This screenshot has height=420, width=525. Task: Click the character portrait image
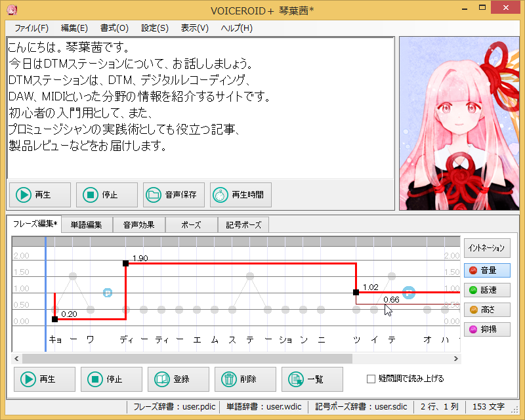coord(459,123)
